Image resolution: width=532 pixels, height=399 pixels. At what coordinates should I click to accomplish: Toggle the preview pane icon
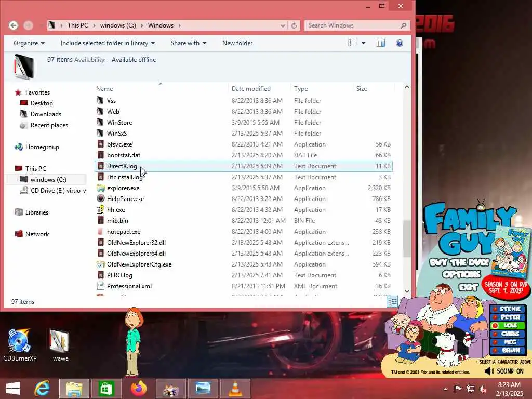coord(381,43)
